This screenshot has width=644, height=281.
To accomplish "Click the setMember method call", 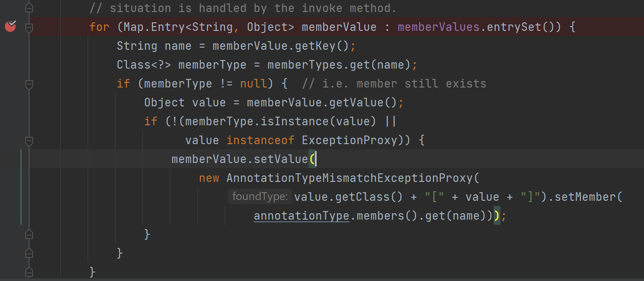I will point(586,197).
